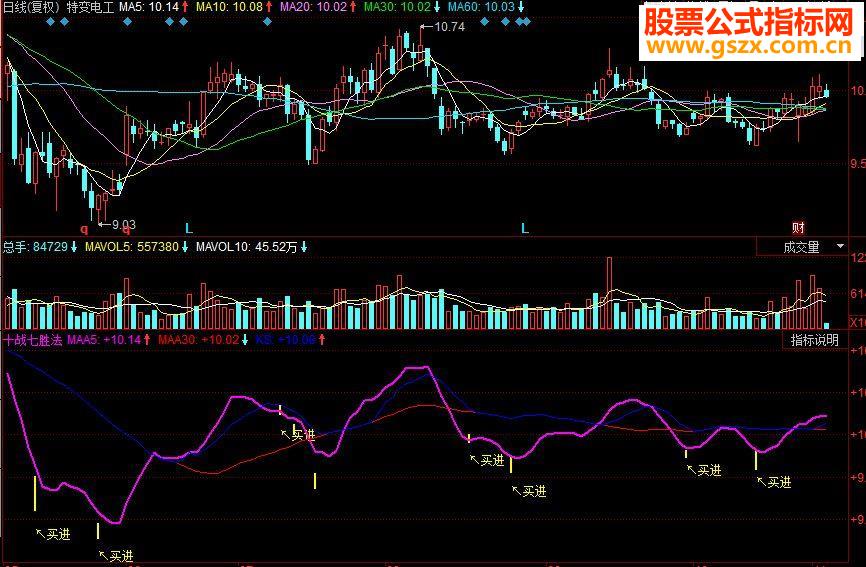Select the MA10: 10.08 label
Viewport: 866px width, 567px height.
(230, 7)
